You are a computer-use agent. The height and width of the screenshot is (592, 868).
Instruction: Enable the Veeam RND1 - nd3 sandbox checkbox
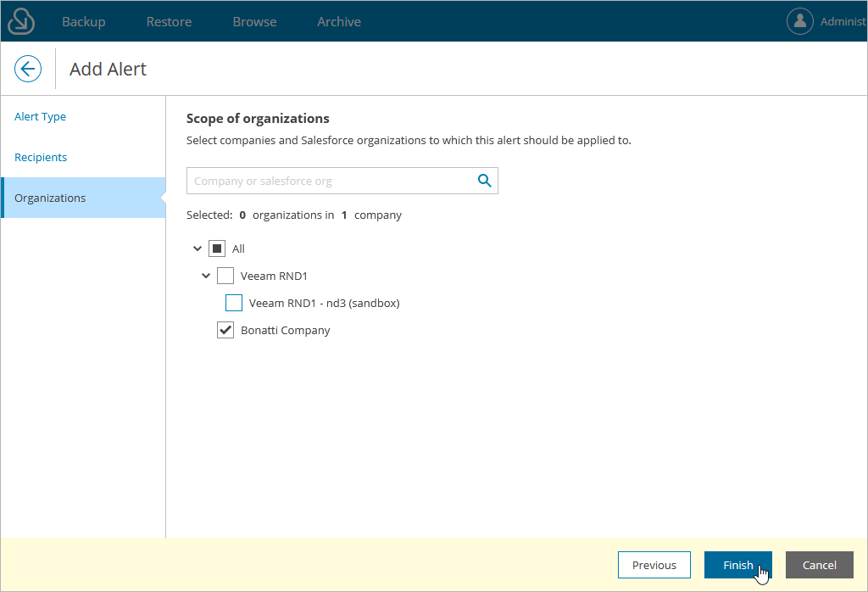[x=234, y=303]
